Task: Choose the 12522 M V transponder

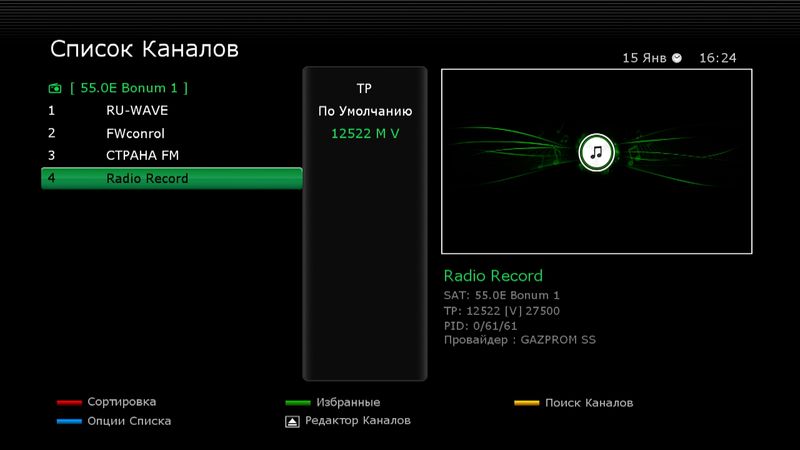Action: pos(364,134)
